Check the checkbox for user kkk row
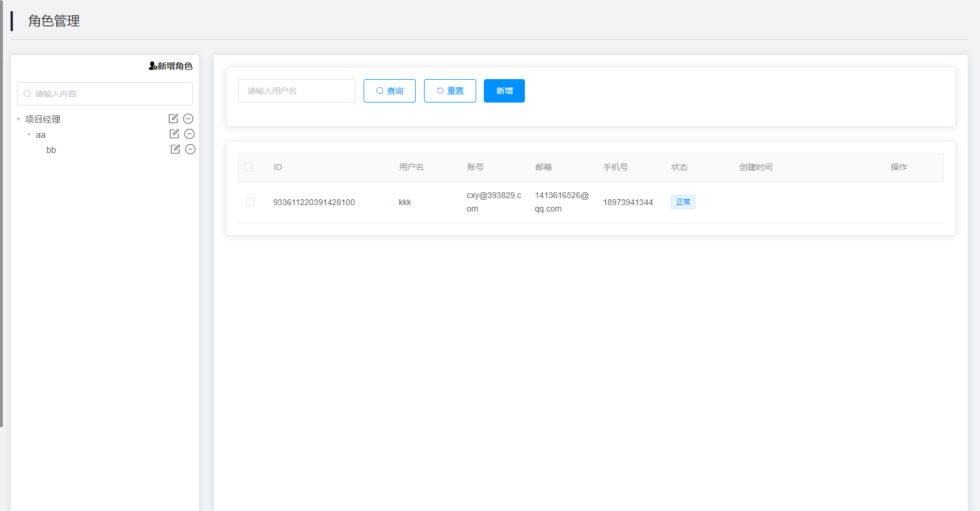Screen dimensions: 980x511 tap(250, 202)
